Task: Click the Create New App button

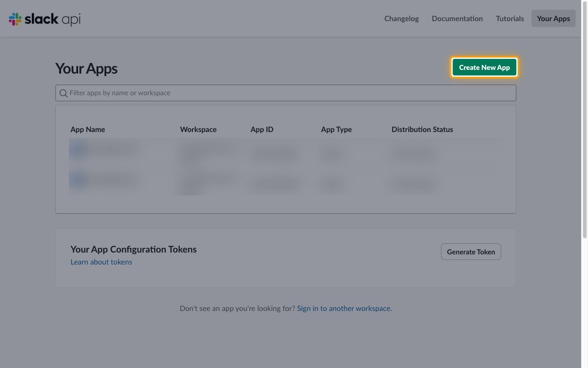Action: tap(485, 67)
